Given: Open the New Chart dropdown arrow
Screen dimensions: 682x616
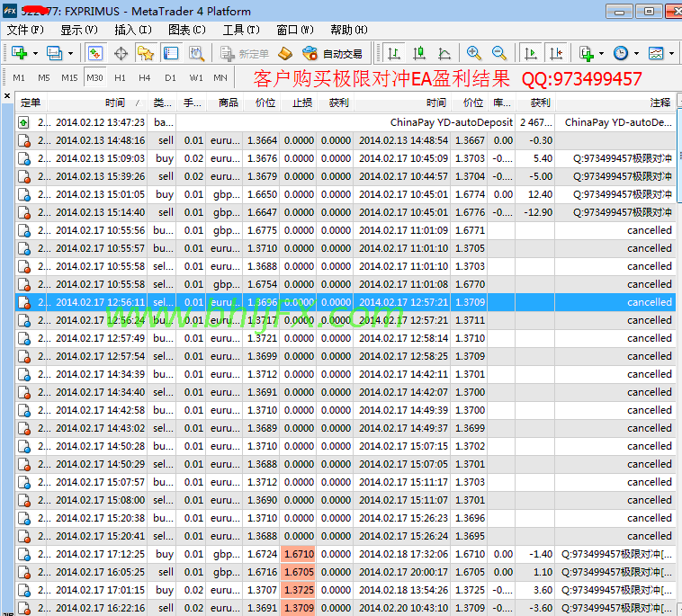Looking at the screenshot, I should pos(36,53).
